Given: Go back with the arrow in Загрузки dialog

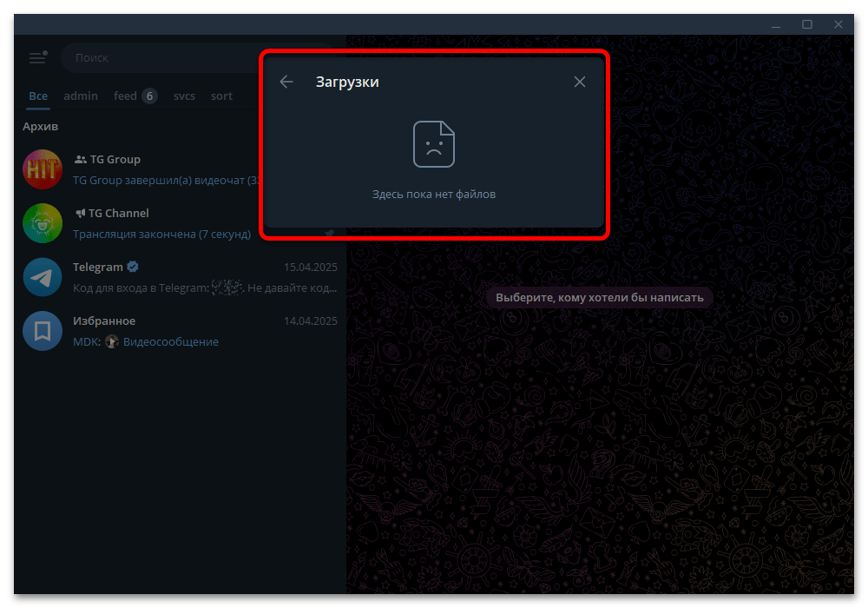Looking at the screenshot, I should point(286,82).
